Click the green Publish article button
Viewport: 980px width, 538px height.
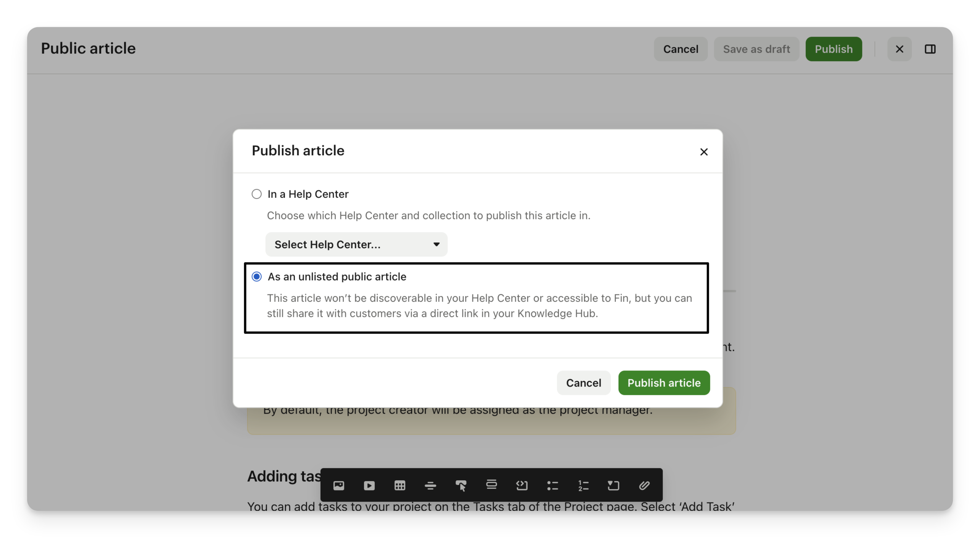(x=664, y=383)
